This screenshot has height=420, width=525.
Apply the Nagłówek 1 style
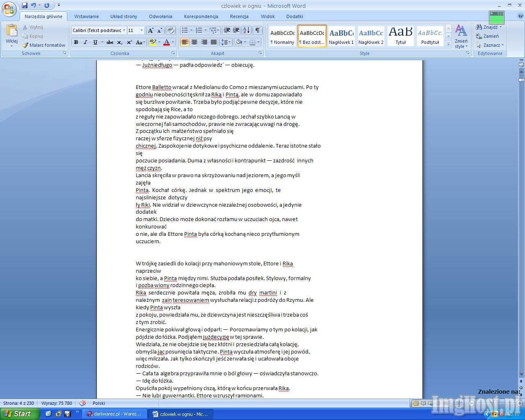point(341,36)
